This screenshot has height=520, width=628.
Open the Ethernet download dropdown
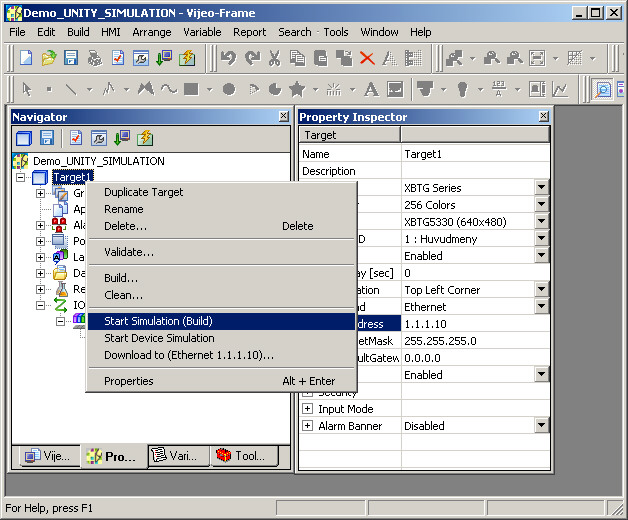(541, 306)
